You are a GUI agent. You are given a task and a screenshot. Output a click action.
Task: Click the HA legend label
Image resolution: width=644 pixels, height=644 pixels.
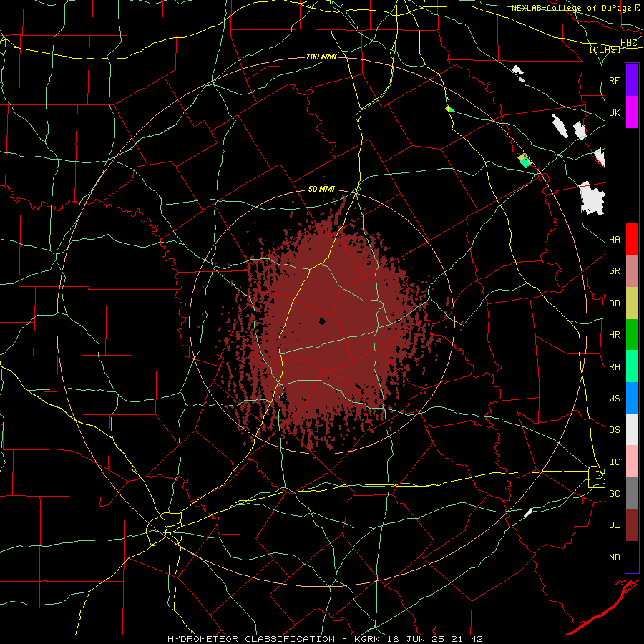[x=615, y=240]
